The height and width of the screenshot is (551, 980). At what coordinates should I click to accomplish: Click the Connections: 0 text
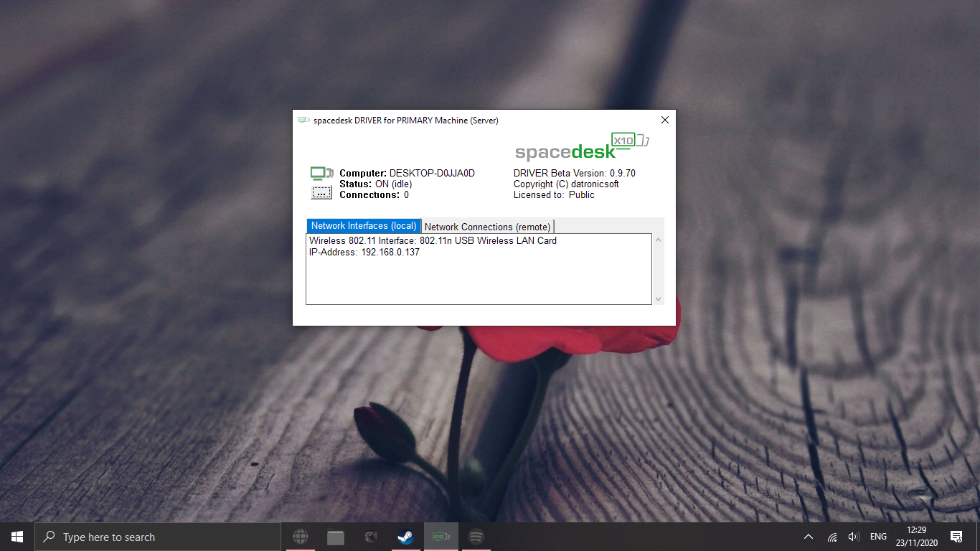[374, 194]
